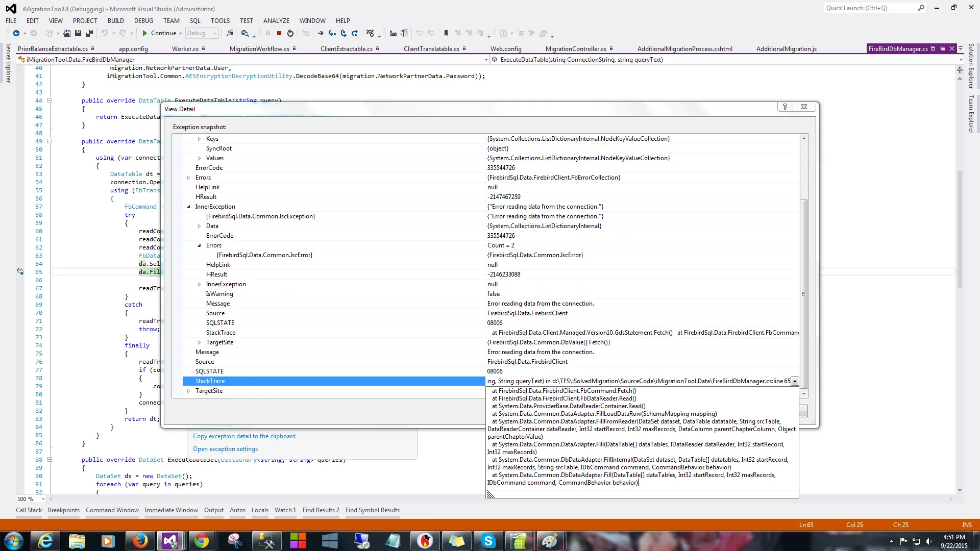Click the Stop Debugging red square icon

coord(279,33)
